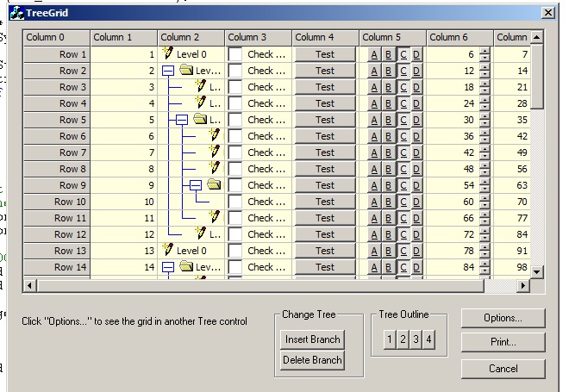Increase Column 6 value in Row 4
569x392 pixels.
tap(485, 100)
